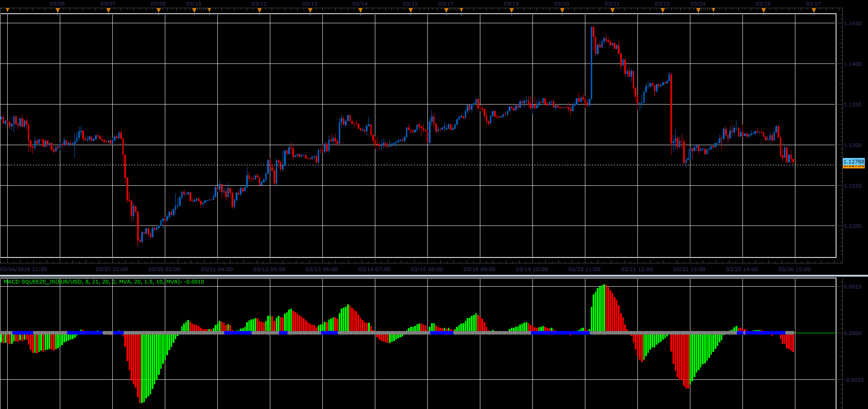Click the current price tag 1.12788
The height and width of the screenshot is (409, 868).
(x=853, y=162)
